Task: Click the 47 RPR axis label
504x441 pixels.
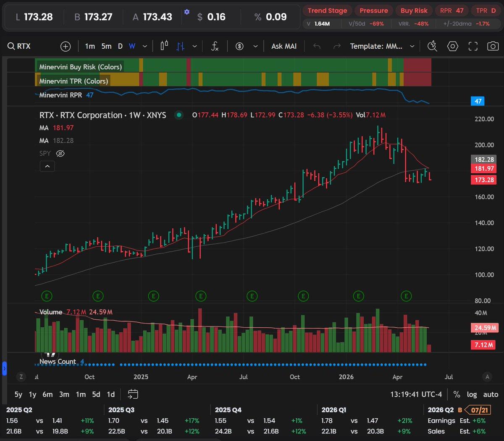Action: coord(478,101)
